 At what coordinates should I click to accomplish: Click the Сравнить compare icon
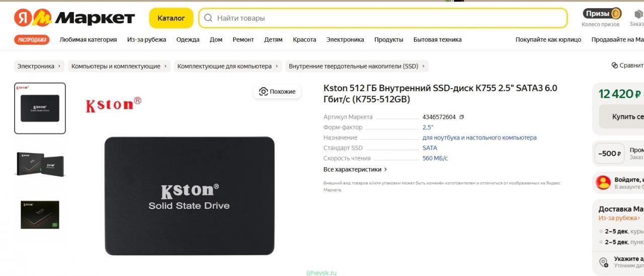tap(614, 65)
